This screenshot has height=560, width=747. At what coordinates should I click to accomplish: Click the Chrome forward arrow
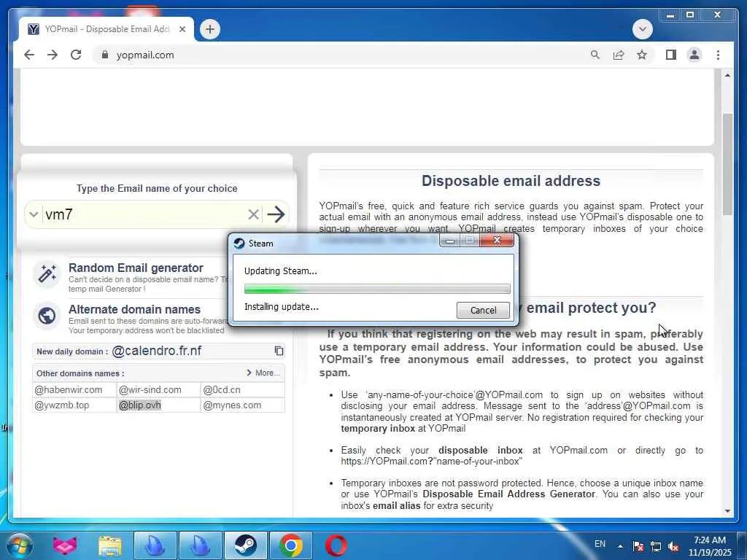53,55
